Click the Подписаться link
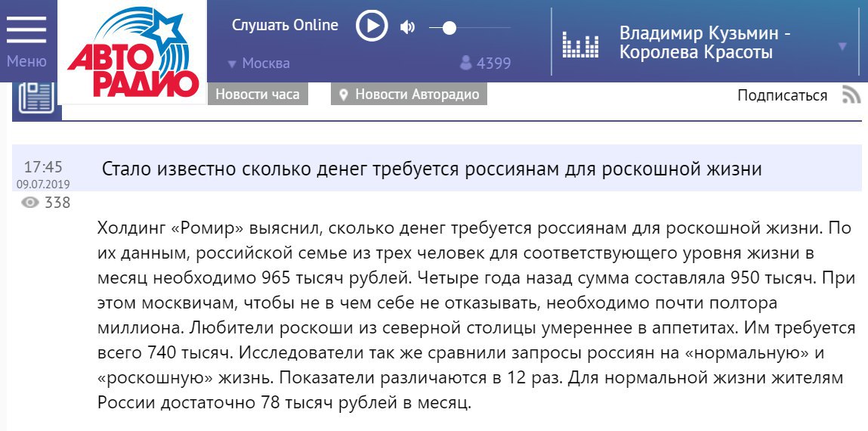Viewport: 868px width, 431px height. coord(782,95)
